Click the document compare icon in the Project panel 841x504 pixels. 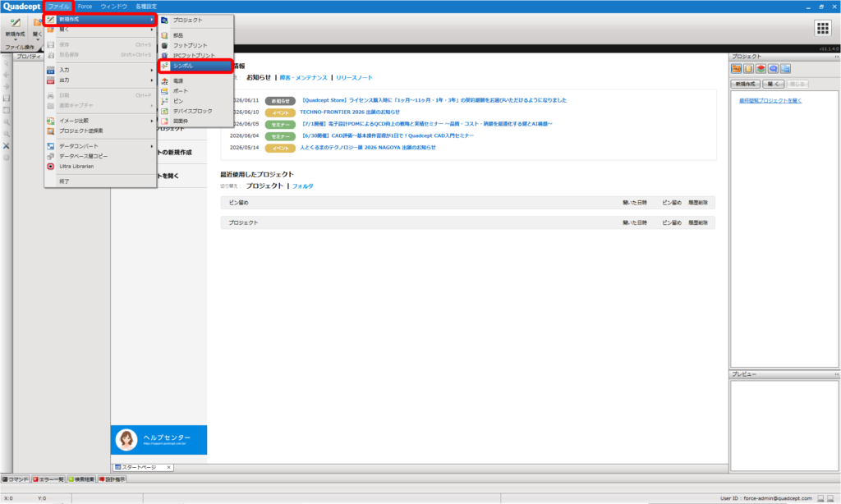(x=785, y=69)
